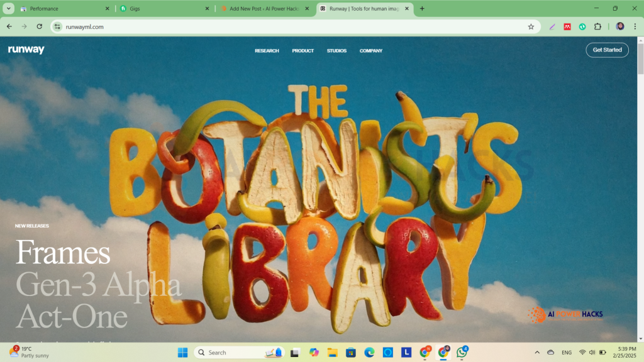The image size is (644, 362).
Task: Bookmark this page with the star icon
Action: pyautogui.click(x=531, y=26)
